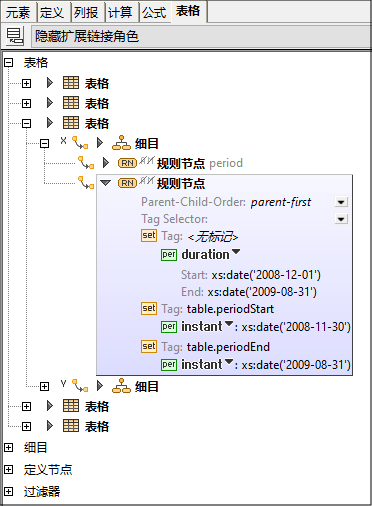Screen dimensions: 372x506
Task: Open the instant dropdown arrow for 2008-11-30
Action: pos(229,324)
